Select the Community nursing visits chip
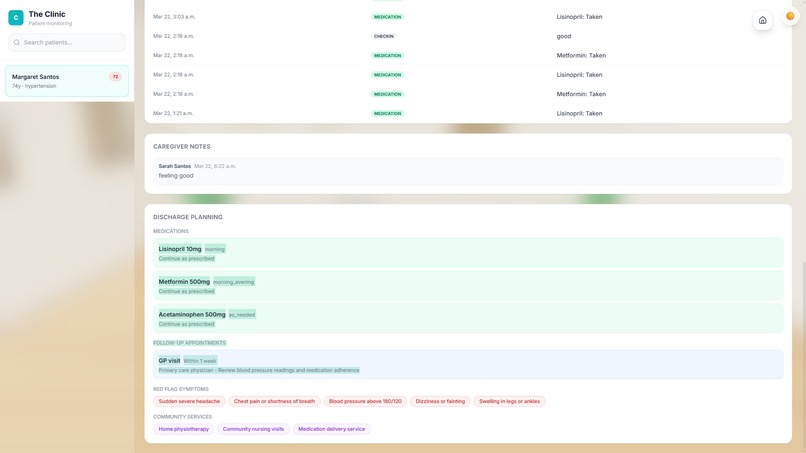 coord(253,429)
